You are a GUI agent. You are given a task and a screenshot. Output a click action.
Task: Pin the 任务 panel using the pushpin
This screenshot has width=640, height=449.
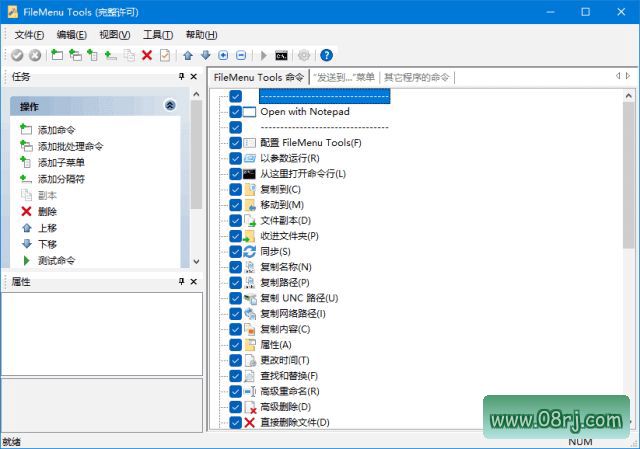pos(181,77)
